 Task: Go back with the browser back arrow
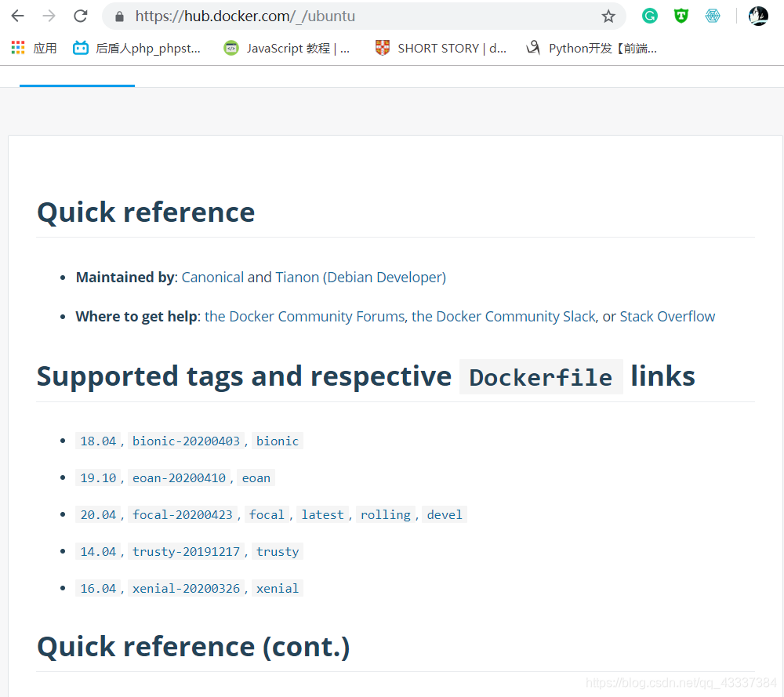pyautogui.click(x=17, y=16)
